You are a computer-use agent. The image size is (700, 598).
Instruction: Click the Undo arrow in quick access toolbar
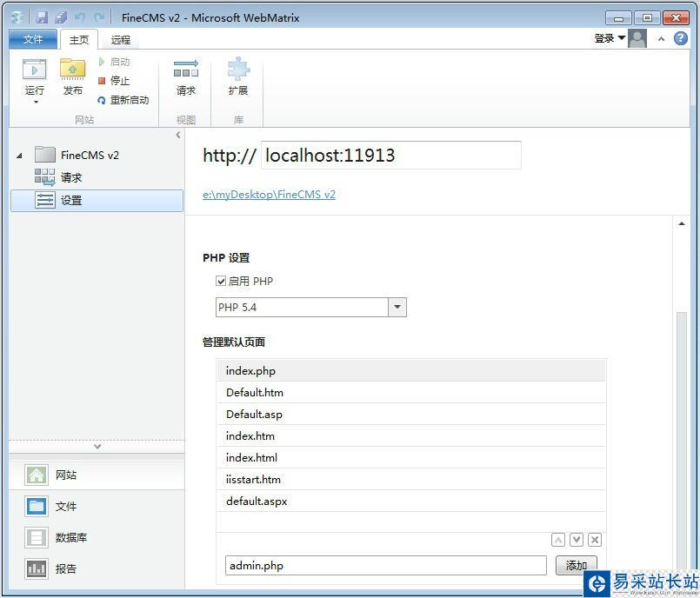point(80,18)
